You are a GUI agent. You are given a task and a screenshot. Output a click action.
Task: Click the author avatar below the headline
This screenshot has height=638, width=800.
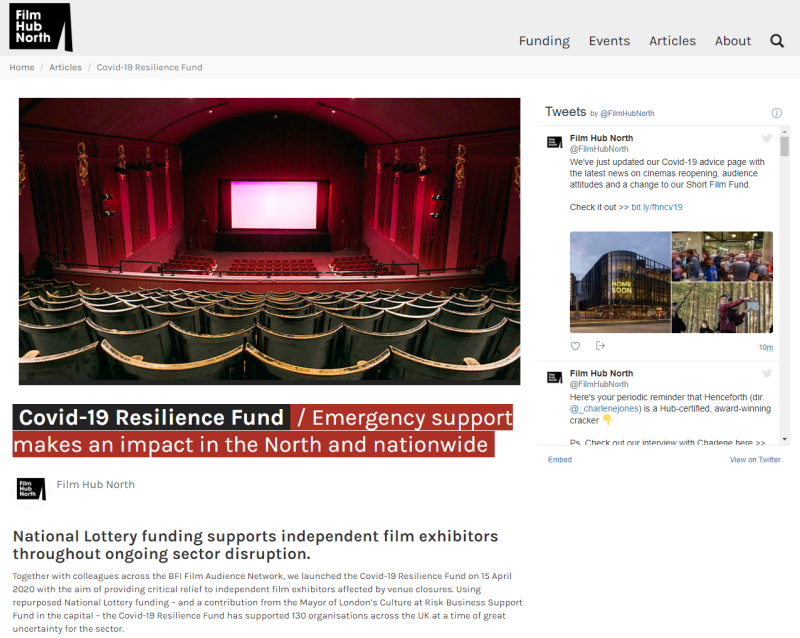coord(31,487)
